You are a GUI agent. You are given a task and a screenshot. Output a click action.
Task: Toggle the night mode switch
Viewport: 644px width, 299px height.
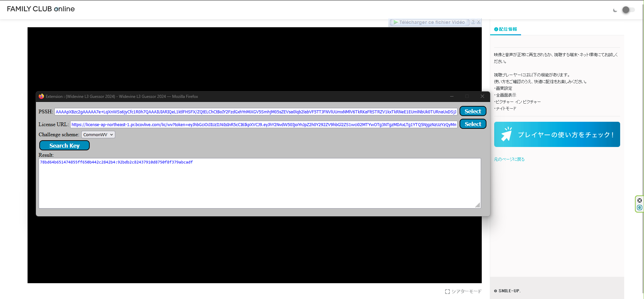(x=628, y=10)
